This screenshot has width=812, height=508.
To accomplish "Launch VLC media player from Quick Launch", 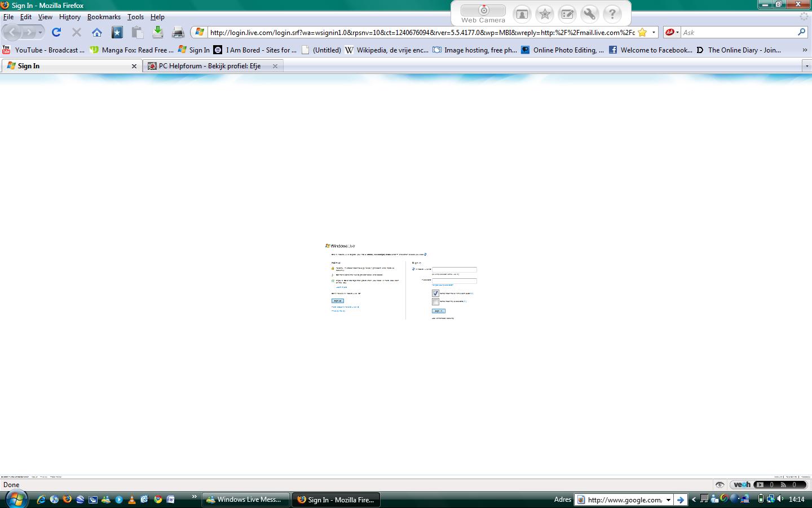I will click(132, 500).
